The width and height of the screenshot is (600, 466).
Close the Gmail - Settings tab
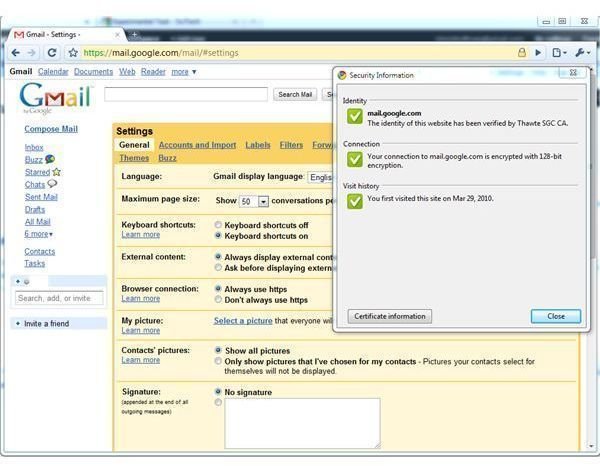tap(117, 35)
